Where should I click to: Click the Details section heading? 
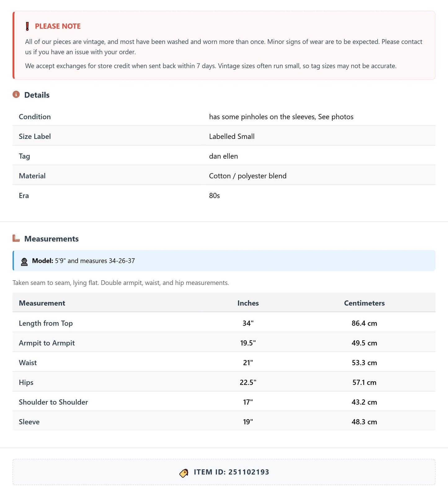pos(37,95)
